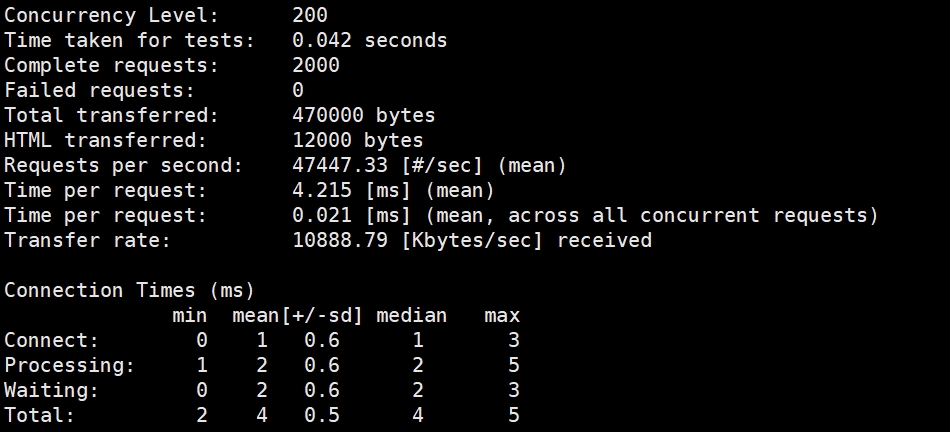Select the 'HTML transferred:' label
The image size is (950, 432).
click(x=105, y=140)
